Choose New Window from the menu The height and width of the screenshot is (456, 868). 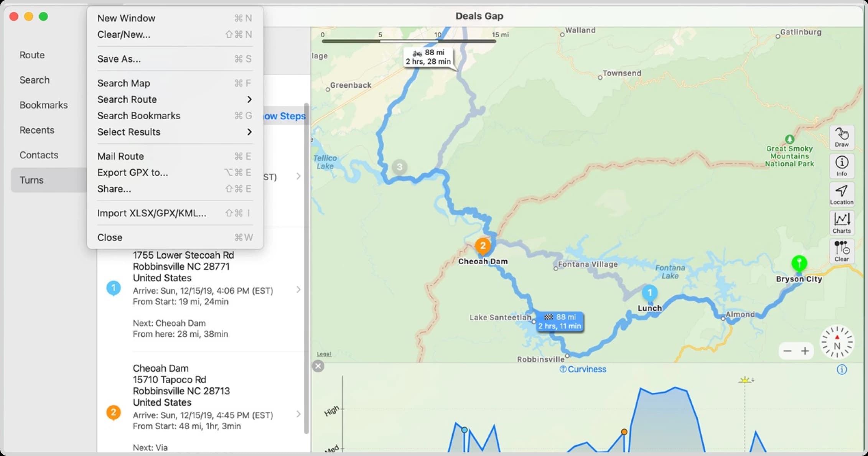pos(175,18)
